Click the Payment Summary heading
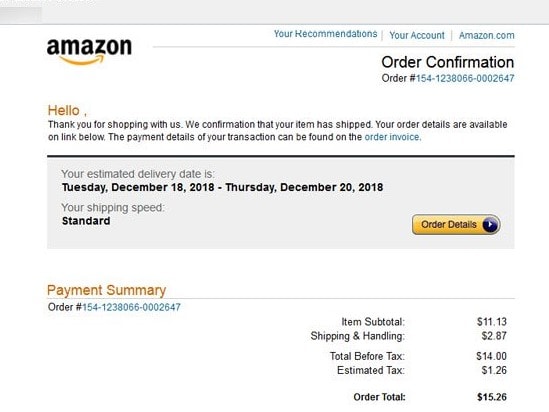 tap(106, 290)
